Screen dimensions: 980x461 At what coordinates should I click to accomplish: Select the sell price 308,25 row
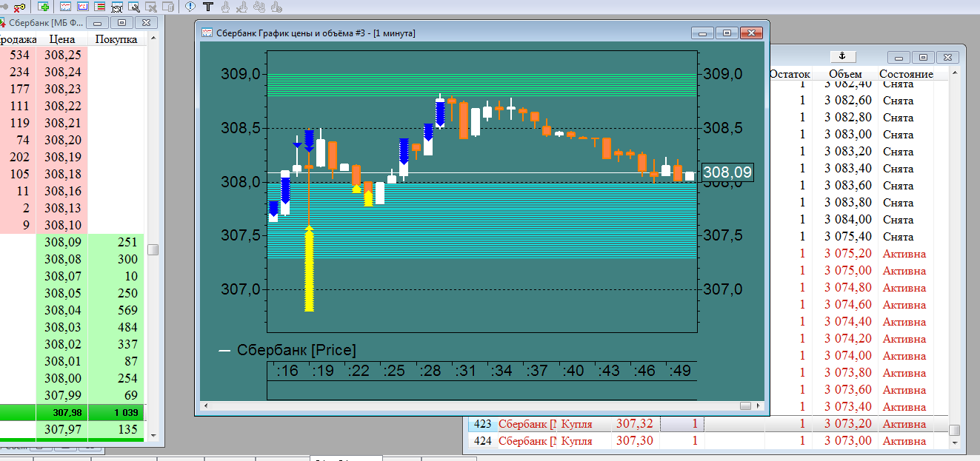point(73,55)
